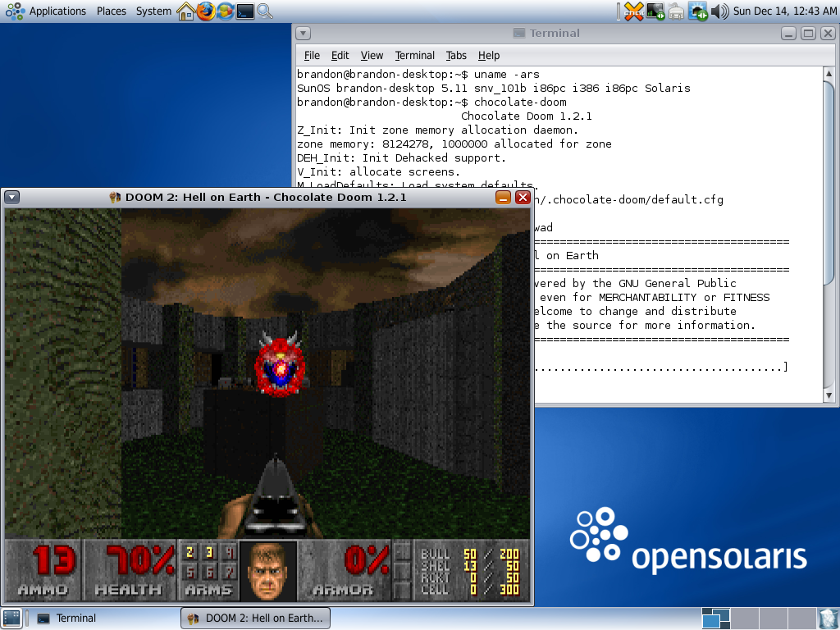
Task: Open the Trash in the bottom panel
Action: point(828,619)
